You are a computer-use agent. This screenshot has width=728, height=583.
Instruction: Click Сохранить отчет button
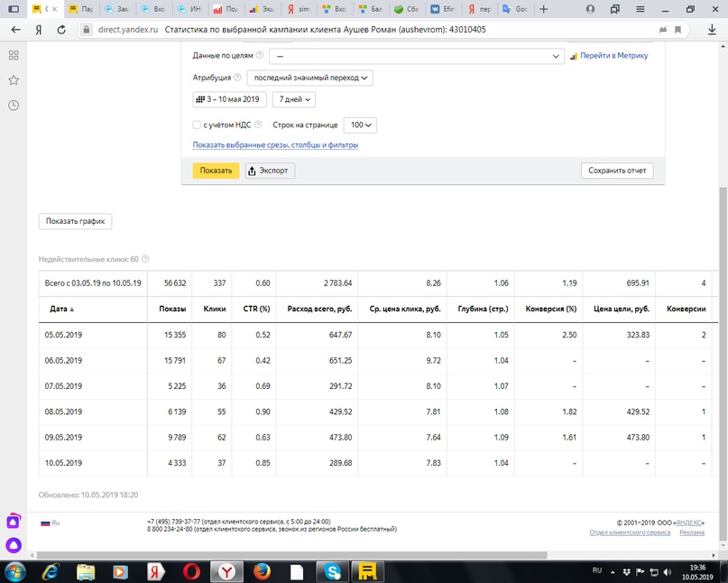tap(617, 171)
